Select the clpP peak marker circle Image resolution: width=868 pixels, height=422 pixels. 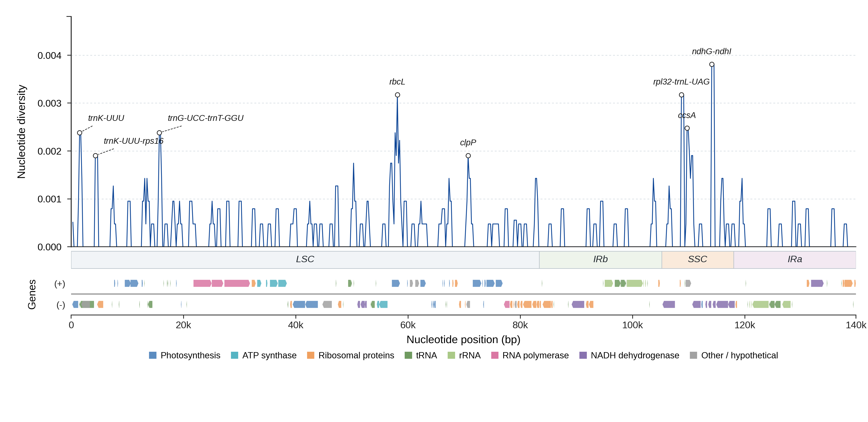click(x=468, y=156)
